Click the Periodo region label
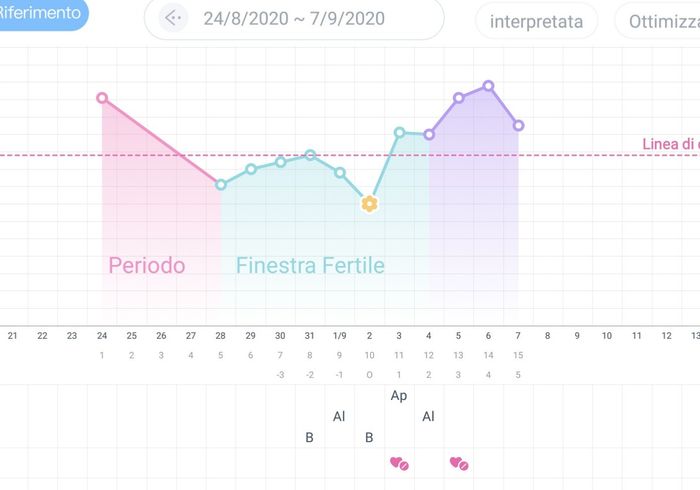This screenshot has width=700, height=490. click(147, 265)
